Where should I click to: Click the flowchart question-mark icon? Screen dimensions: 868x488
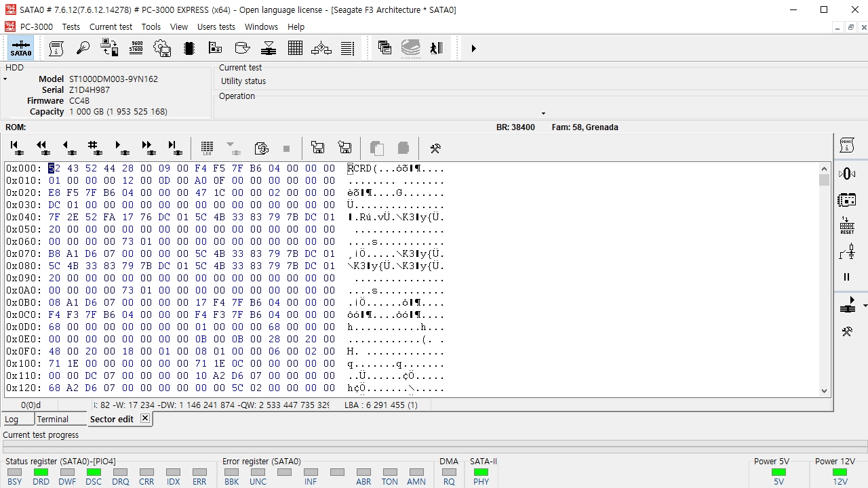[x=321, y=48]
